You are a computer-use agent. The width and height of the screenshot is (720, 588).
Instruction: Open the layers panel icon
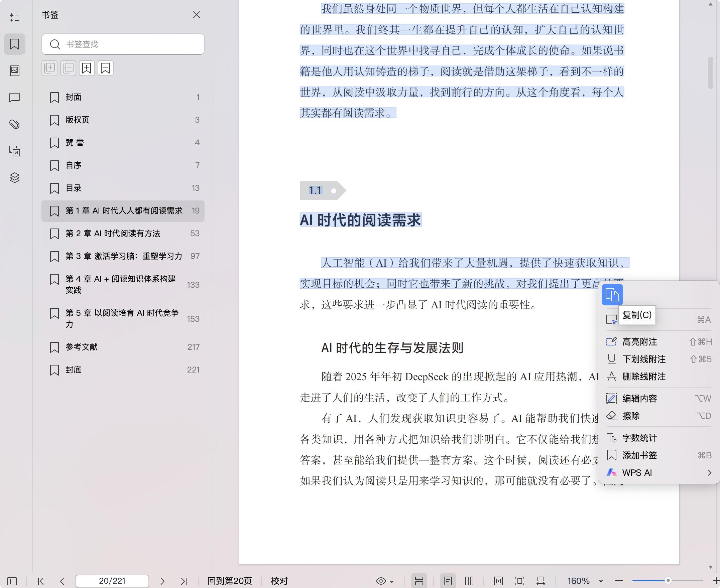(15, 177)
